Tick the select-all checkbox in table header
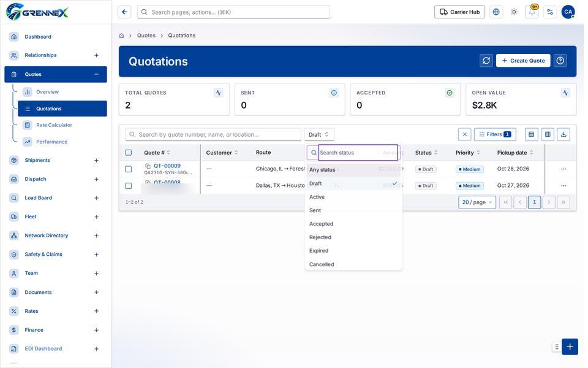 coord(129,153)
